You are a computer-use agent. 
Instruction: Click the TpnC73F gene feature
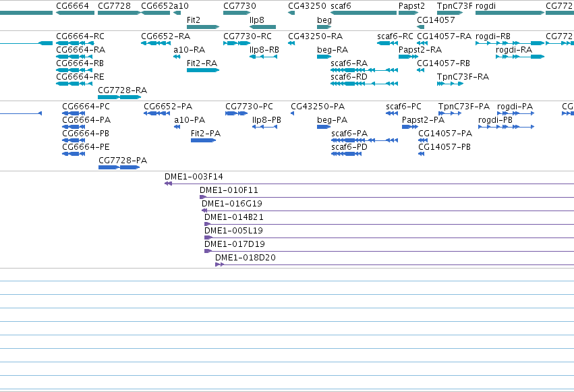coord(450,13)
